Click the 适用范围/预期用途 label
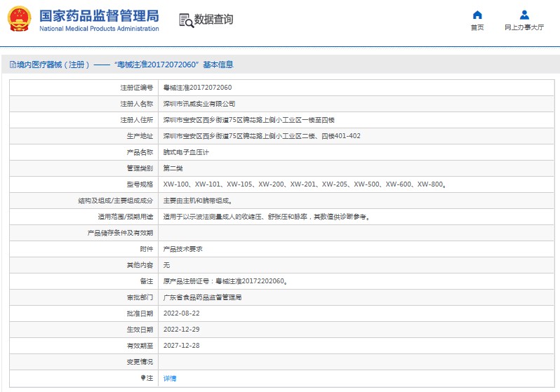The width and height of the screenshot is (560, 392). tap(126, 217)
